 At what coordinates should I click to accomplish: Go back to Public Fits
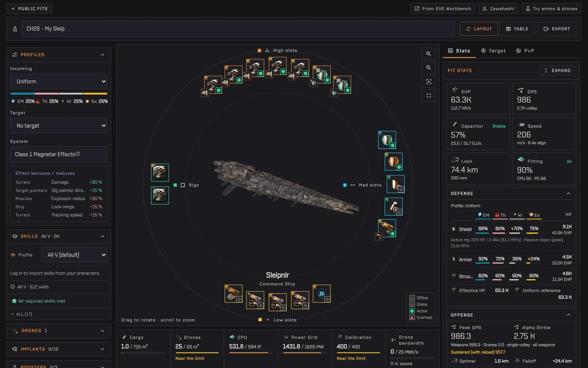click(x=29, y=8)
